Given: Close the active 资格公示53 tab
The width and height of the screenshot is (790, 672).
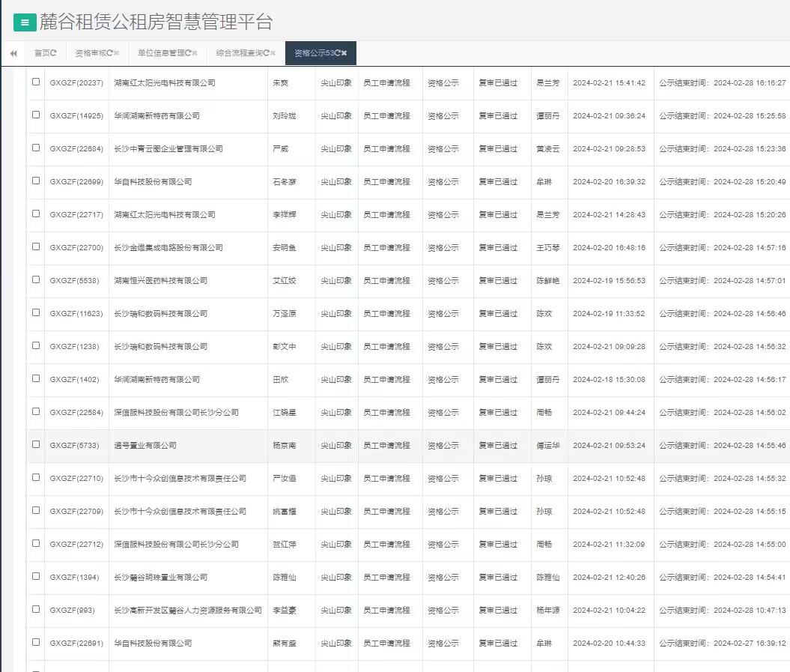Looking at the screenshot, I should pyautogui.click(x=344, y=53).
